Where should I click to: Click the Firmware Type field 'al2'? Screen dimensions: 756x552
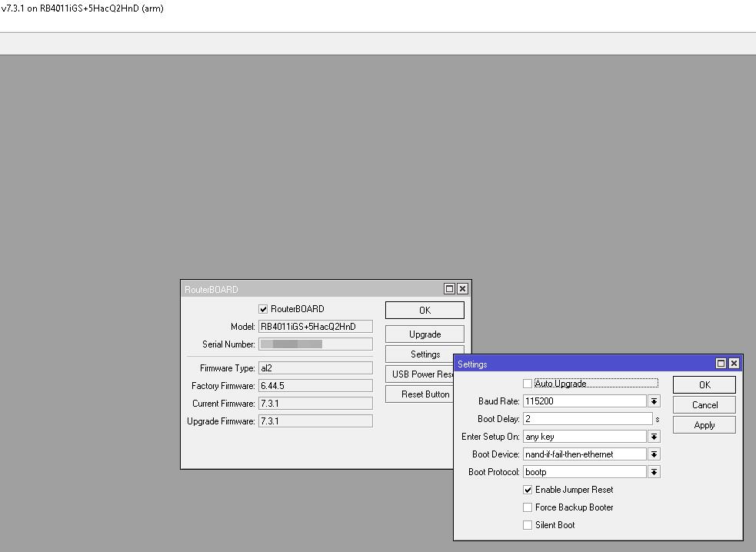pyautogui.click(x=316, y=368)
